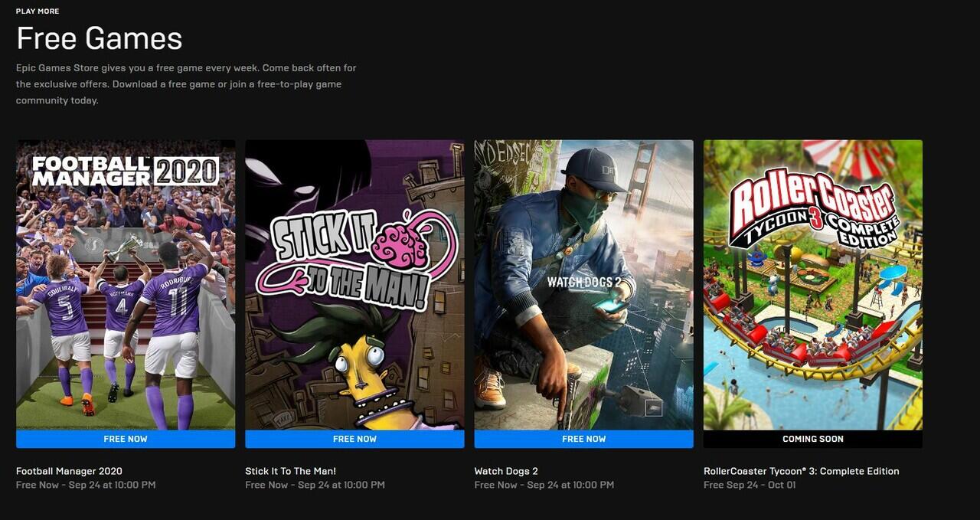Open the Football Manager 2020 title link
The width and height of the screenshot is (980, 520).
(x=69, y=471)
